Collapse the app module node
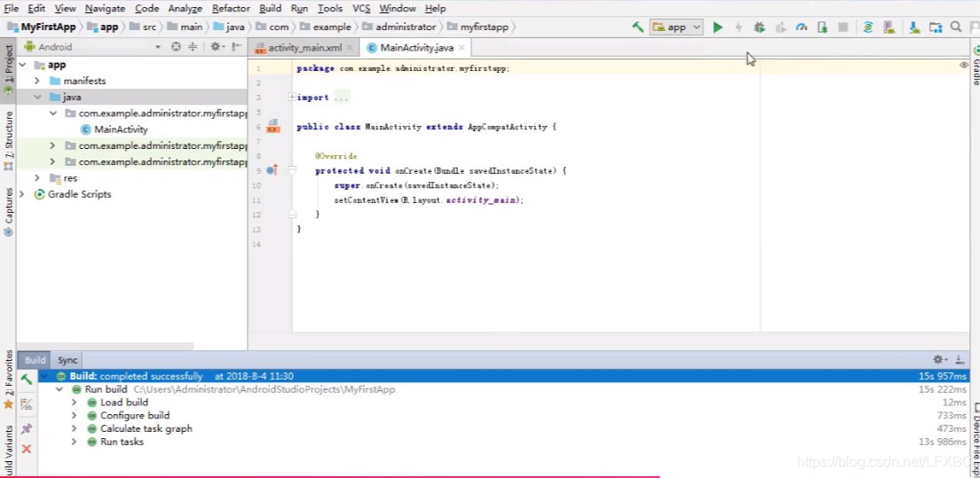 coord(22,65)
